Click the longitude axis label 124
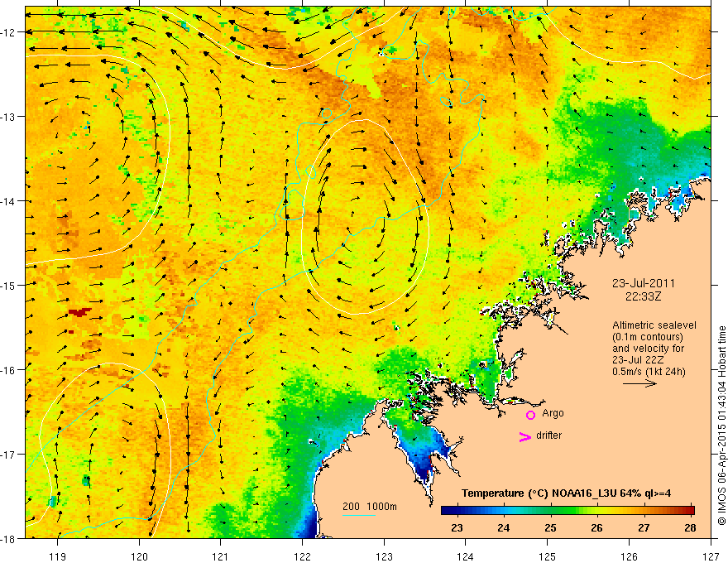Screen dimensions: 728x563 (466, 556)
